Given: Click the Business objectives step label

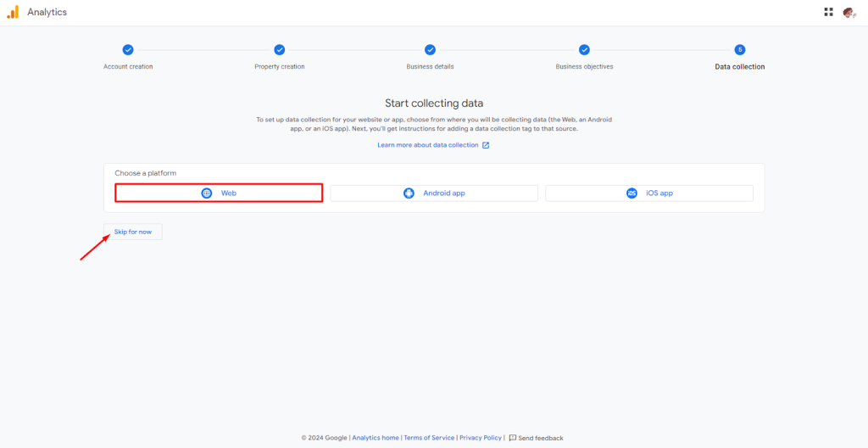Looking at the screenshot, I should click(585, 66).
